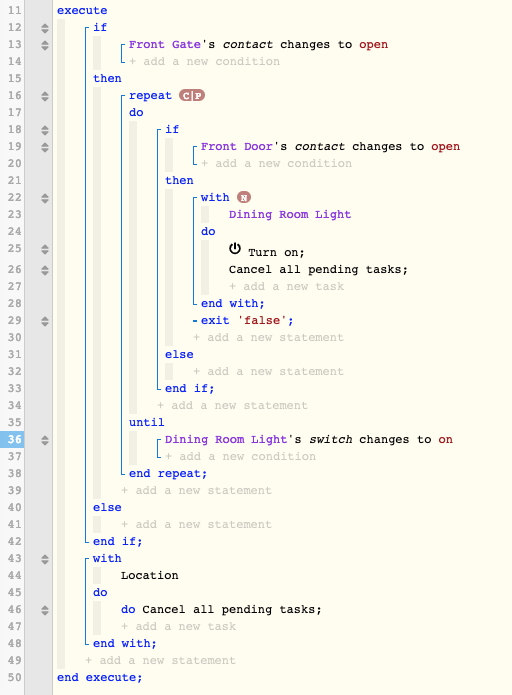The height and width of the screenshot is (695, 512).
Task: Click reorder arrows on line 12
Action: coord(45,28)
